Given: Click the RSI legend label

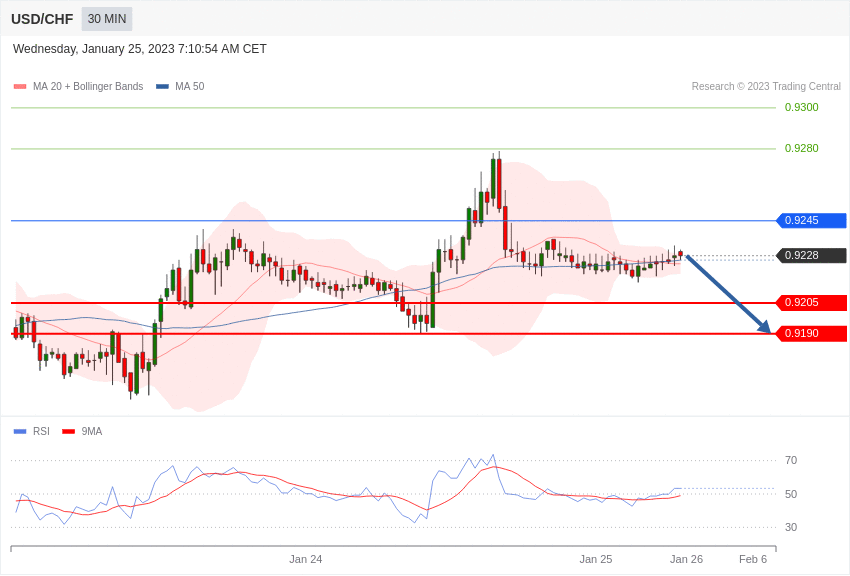Looking at the screenshot, I should [x=41, y=431].
